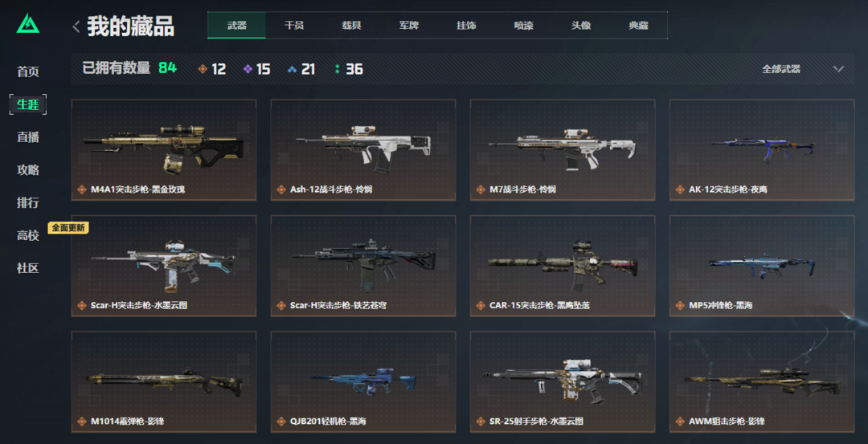Screen dimensions: 868x444
Task: Select the Scar-H突击步枪-水墨云图 weapon card
Action: 164,266
